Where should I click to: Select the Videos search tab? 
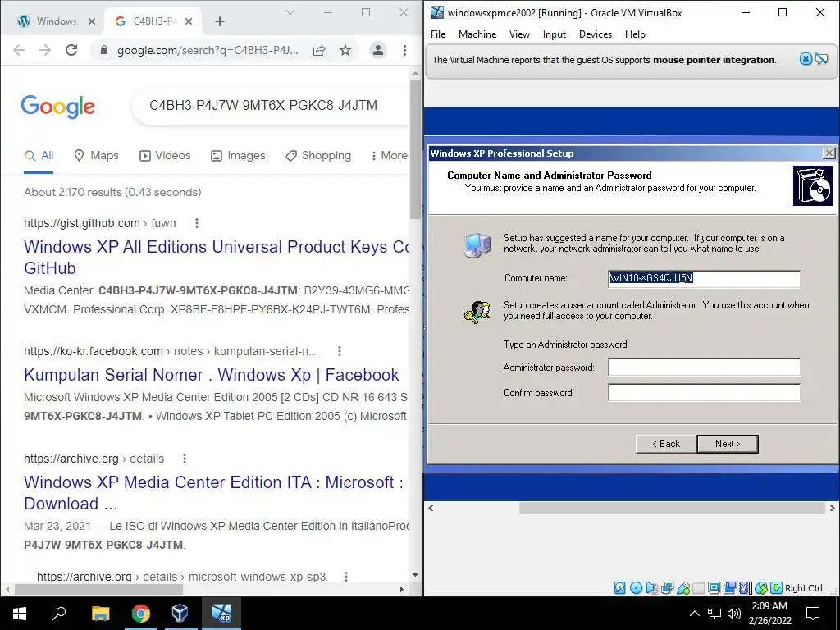[x=165, y=155]
